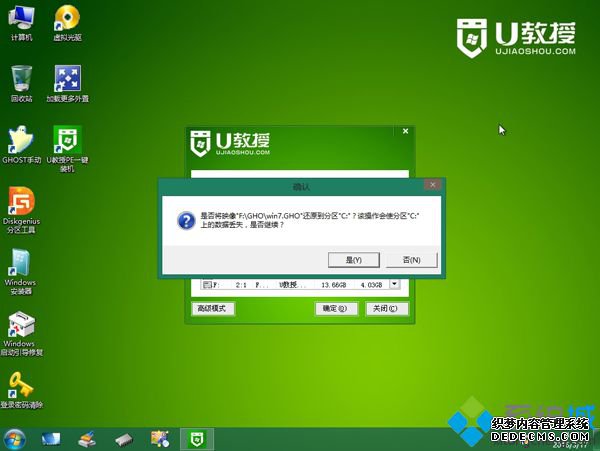The width and height of the screenshot is (600, 451).
Task: Expand the partition list dropdown arrow
Action: click(x=394, y=284)
